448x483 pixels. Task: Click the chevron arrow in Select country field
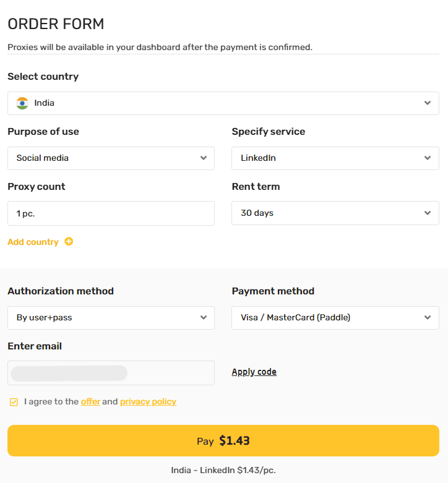tap(428, 103)
